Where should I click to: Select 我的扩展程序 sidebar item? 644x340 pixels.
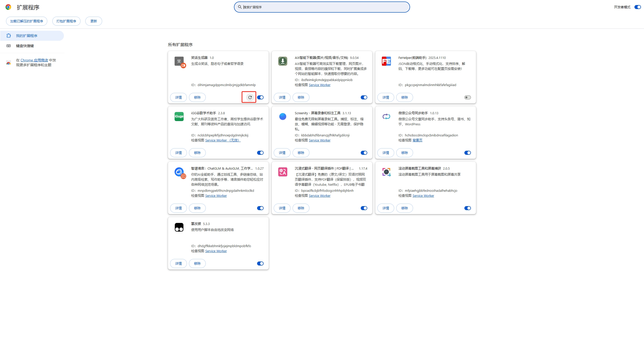click(x=27, y=36)
